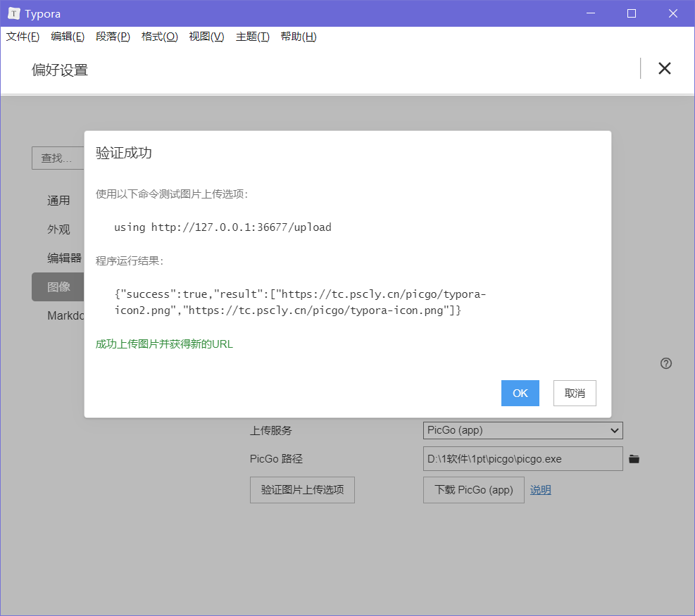The image size is (695, 616).
Task: Focus the 查找 search field
Action: (58, 158)
